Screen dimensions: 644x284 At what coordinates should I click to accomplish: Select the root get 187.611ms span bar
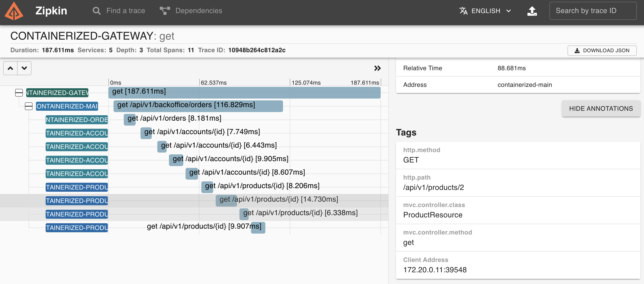click(244, 92)
